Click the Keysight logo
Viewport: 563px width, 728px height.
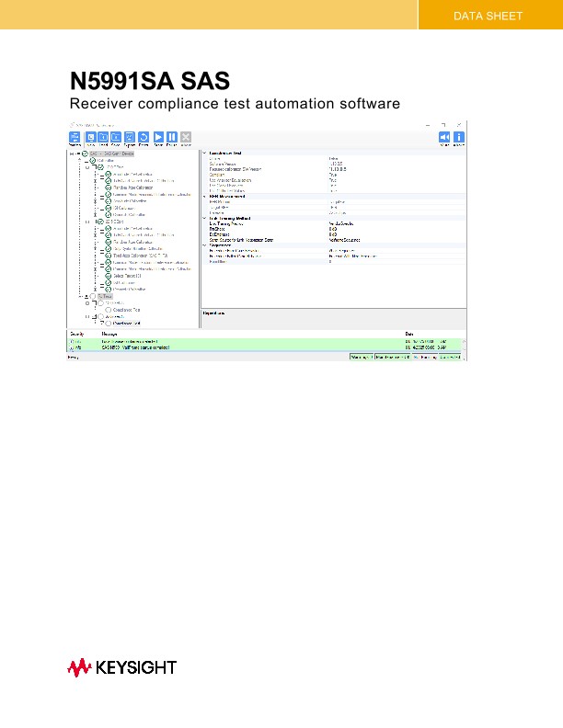122,667
